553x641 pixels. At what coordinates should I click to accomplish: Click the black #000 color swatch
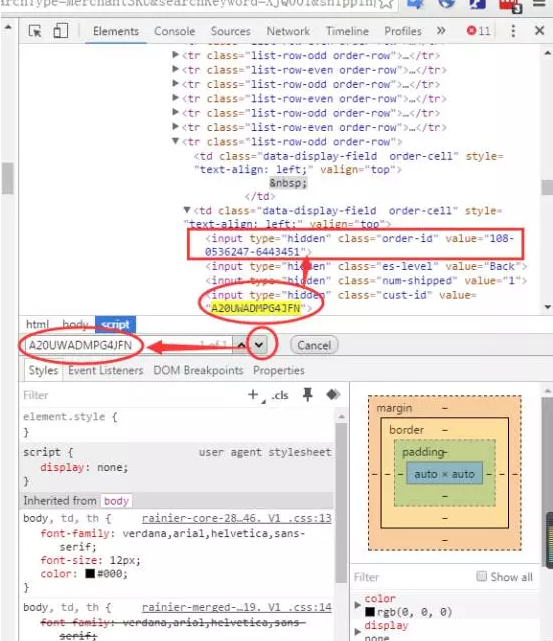pyautogui.click(x=90, y=574)
